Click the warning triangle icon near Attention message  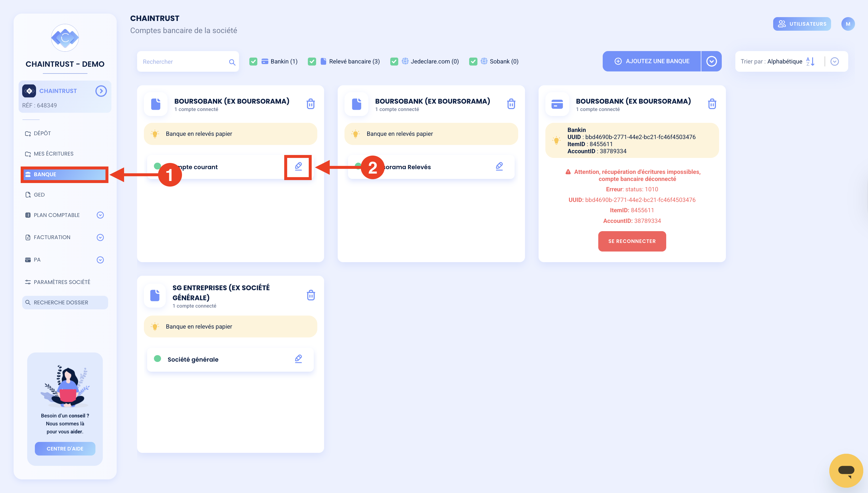point(568,172)
